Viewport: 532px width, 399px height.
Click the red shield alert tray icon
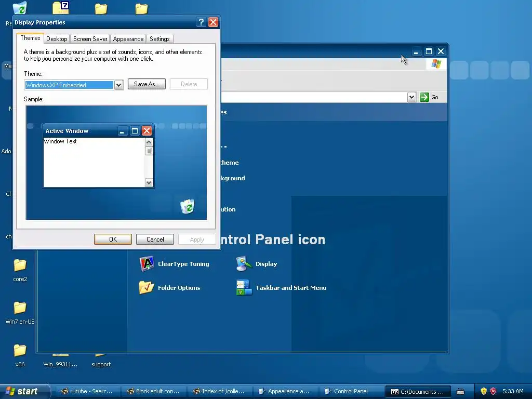(x=494, y=391)
